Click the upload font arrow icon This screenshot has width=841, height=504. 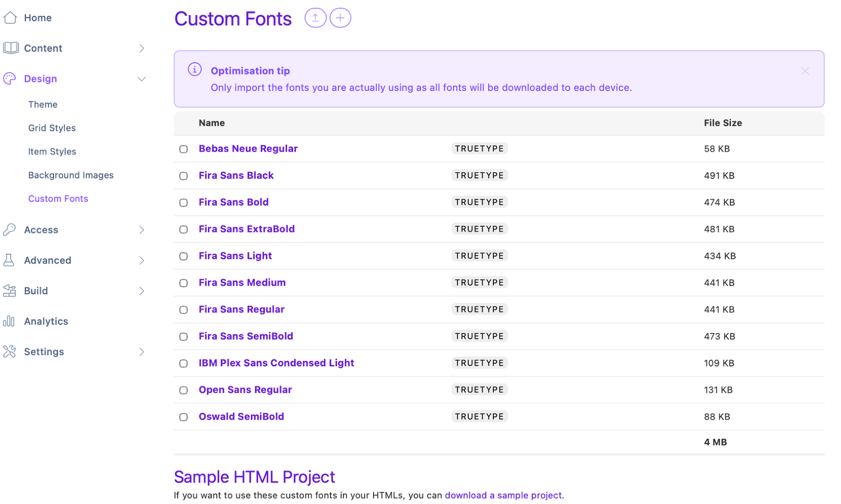(x=315, y=18)
